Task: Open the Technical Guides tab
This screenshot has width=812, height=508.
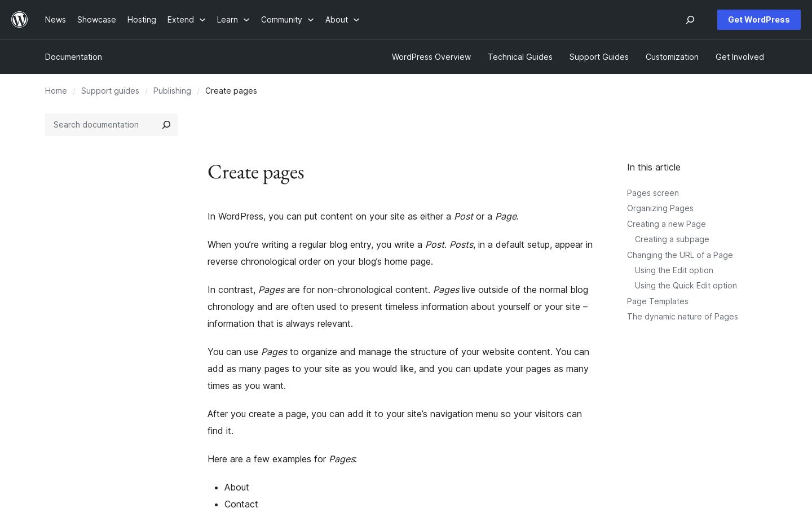Action: coord(520,57)
